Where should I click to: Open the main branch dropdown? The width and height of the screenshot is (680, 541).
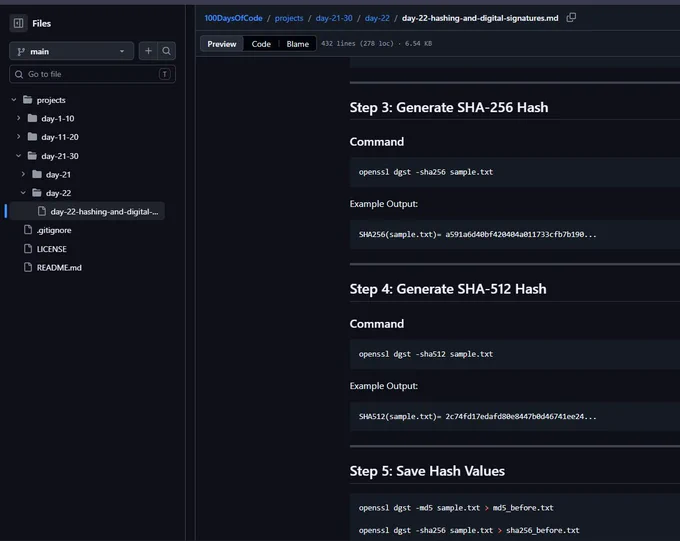[71, 51]
